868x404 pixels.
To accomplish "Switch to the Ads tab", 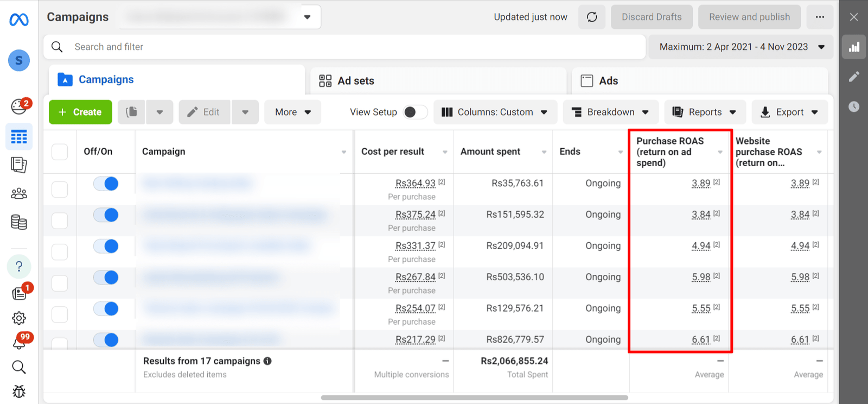I will (608, 81).
